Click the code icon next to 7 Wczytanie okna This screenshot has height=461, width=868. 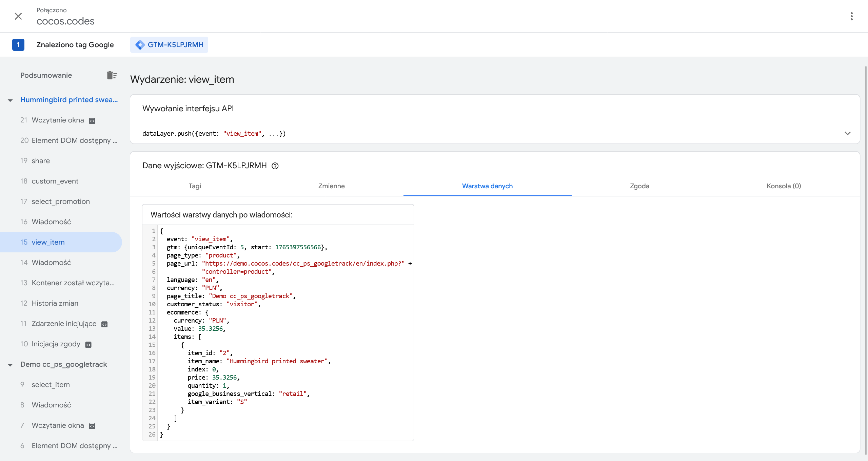pos(92,426)
